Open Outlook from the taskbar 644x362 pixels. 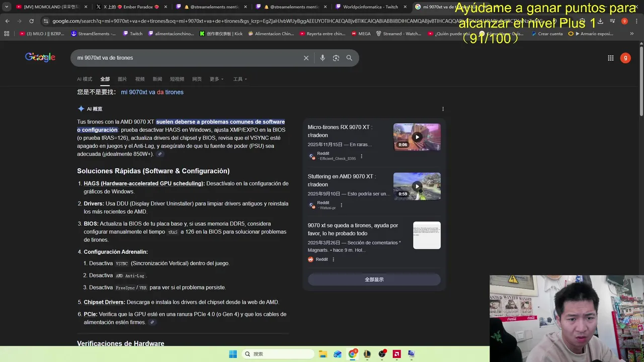tap(338, 354)
